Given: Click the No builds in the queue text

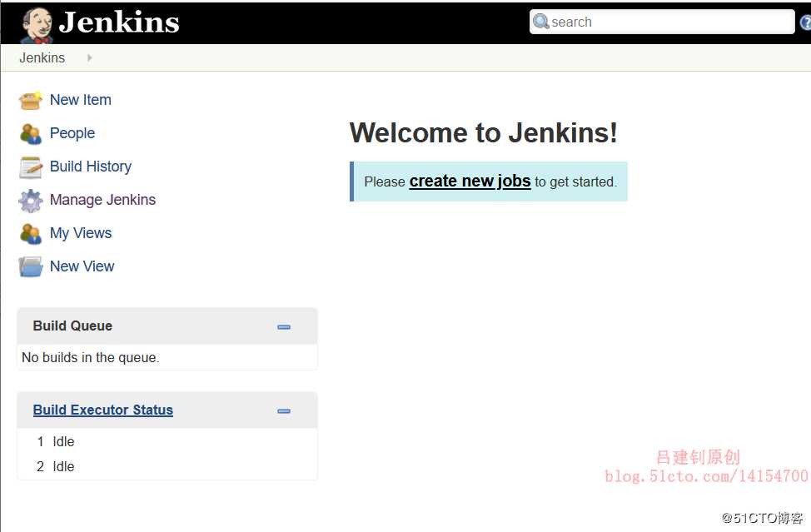Looking at the screenshot, I should pyautogui.click(x=91, y=357).
